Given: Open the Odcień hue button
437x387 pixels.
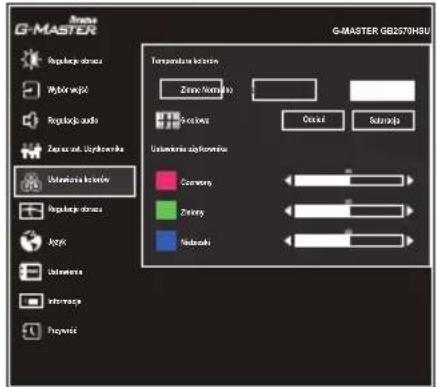Looking at the screenshot, I should [x=313, y=120].
